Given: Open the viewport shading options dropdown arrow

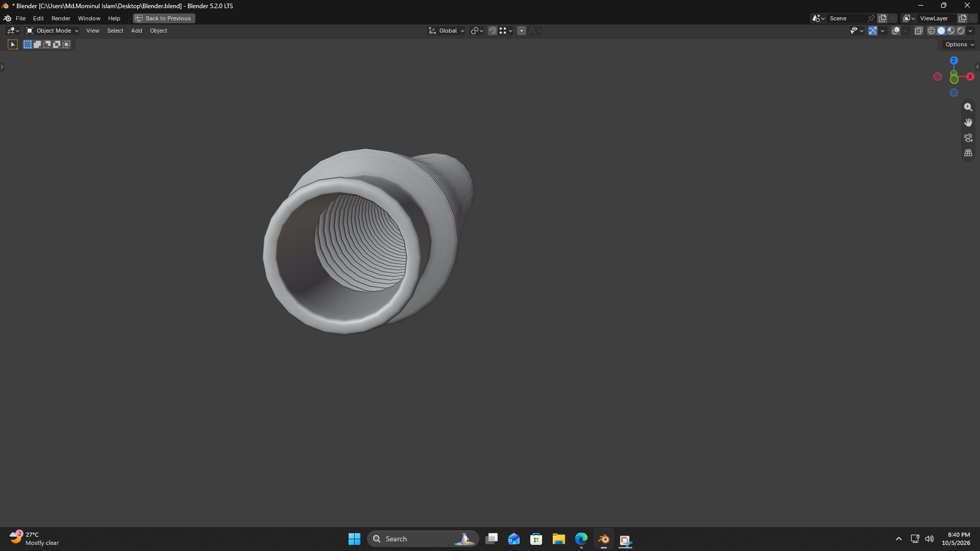Looking at the screenshot, I should click(x=970, y=31).
